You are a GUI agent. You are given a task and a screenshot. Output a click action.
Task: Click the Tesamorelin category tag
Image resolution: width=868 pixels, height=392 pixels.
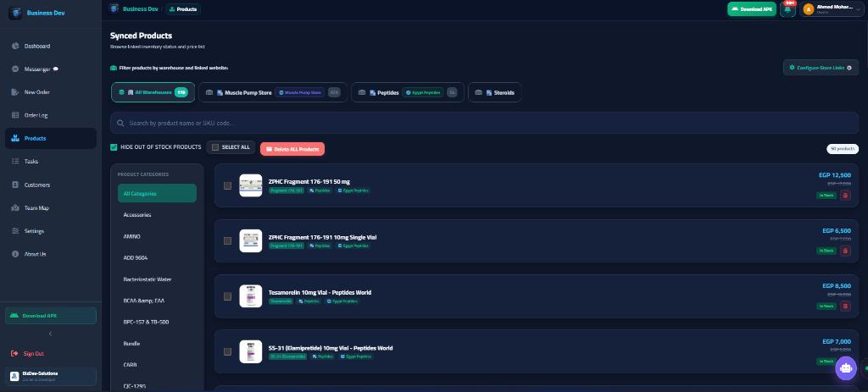[281, 301]
